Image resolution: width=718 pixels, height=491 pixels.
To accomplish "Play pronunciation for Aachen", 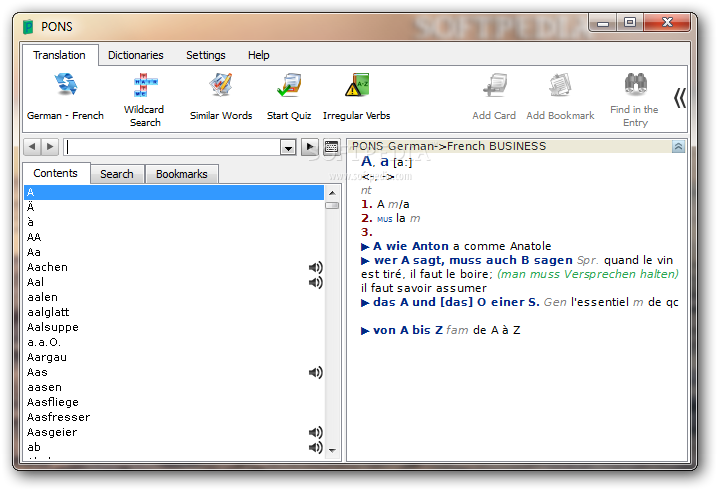I will [x=315, y=267].
